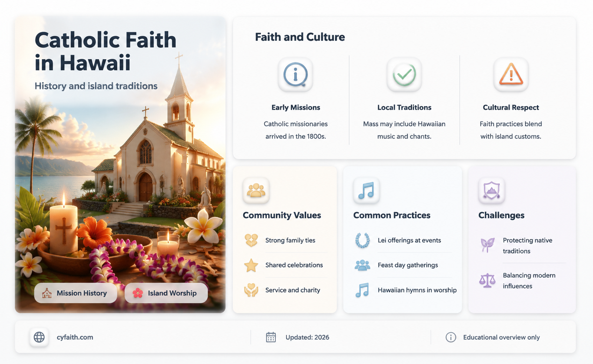The width and height of the screenshot is (593, 364).
Task: Open the Island Worship button
Action: (166, 293)
